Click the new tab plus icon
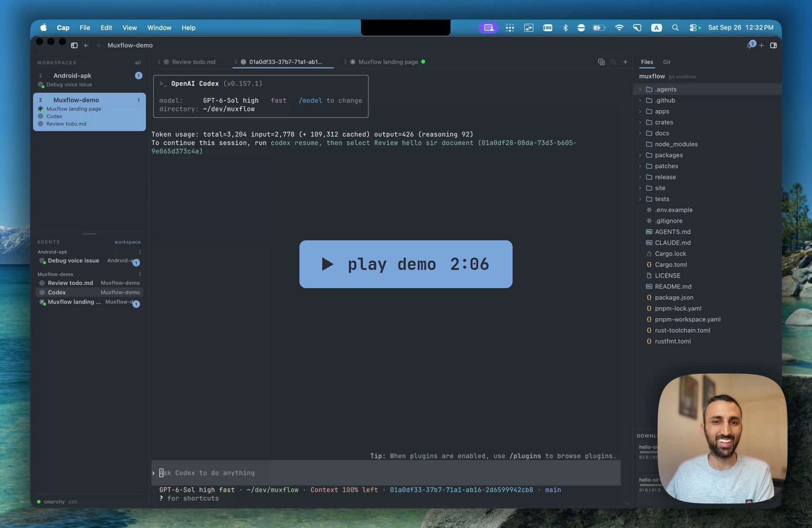 [x=625, y=62]
